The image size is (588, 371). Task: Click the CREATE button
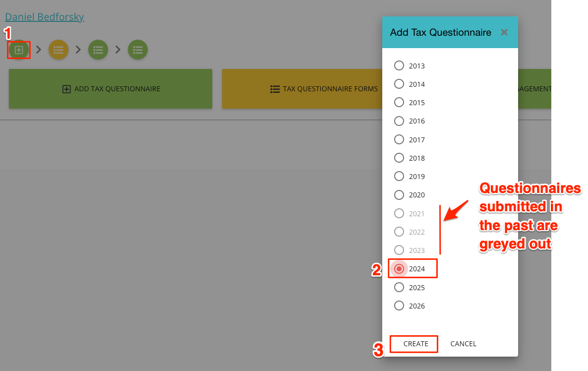(415, 344)
